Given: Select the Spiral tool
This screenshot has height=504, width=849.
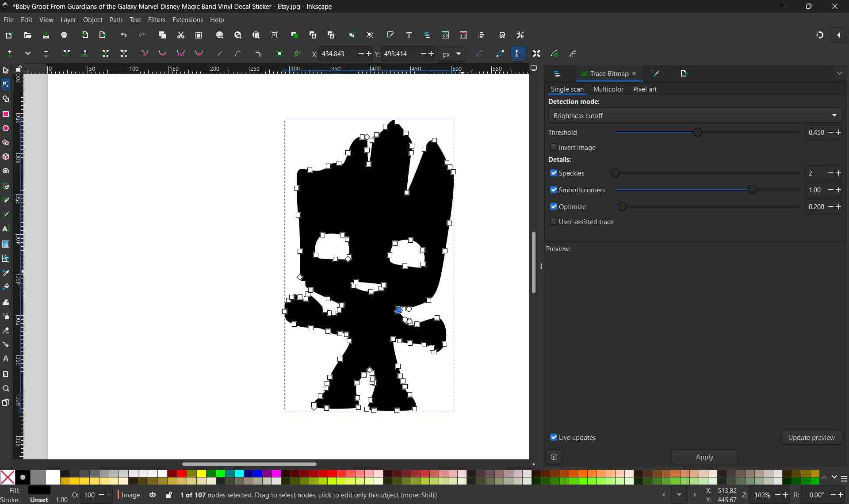Looking at the screenshot, I should tap(6, 171).
